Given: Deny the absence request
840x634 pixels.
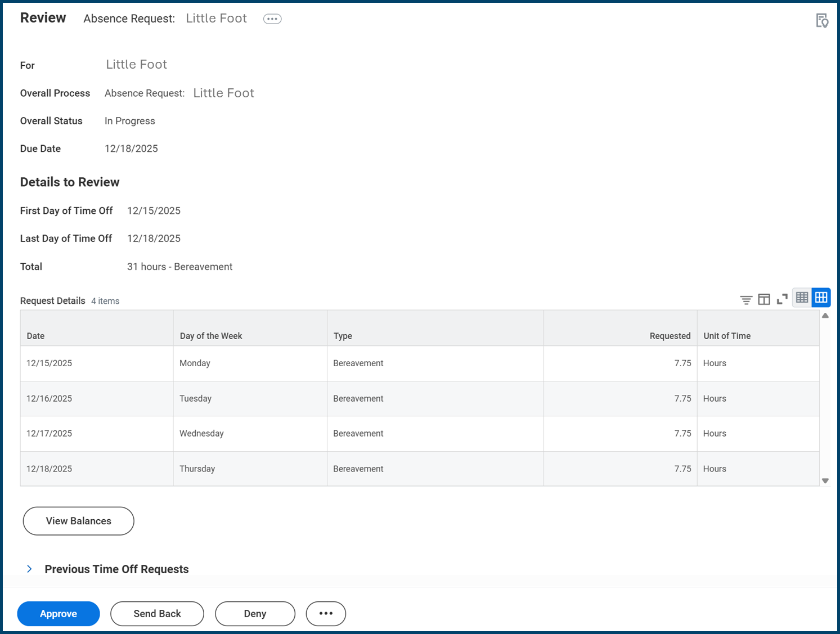Looking at the screenshot, I should (x=255, y=614).
